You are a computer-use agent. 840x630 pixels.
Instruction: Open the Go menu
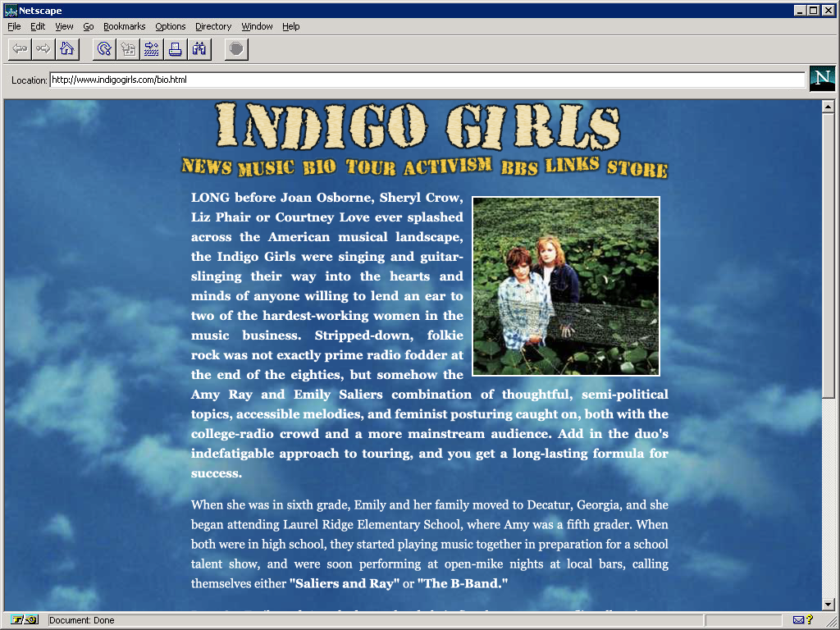88,26
